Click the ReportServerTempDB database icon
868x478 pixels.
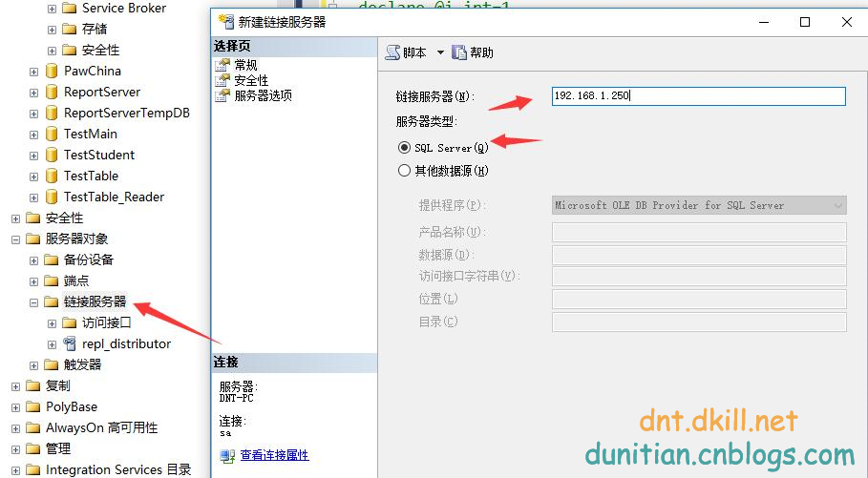pos(52,113)
